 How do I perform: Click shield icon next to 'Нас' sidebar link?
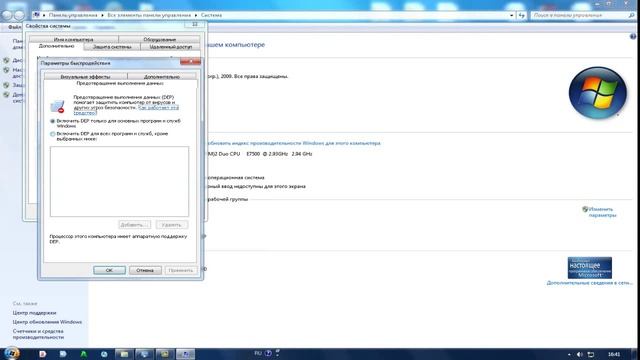coord(6,70)
